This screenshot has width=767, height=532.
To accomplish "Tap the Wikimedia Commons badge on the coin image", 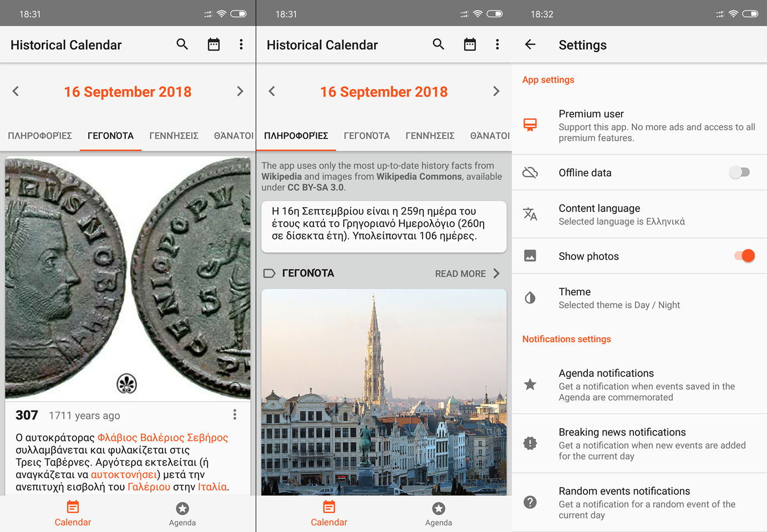I will pos(126,383).
